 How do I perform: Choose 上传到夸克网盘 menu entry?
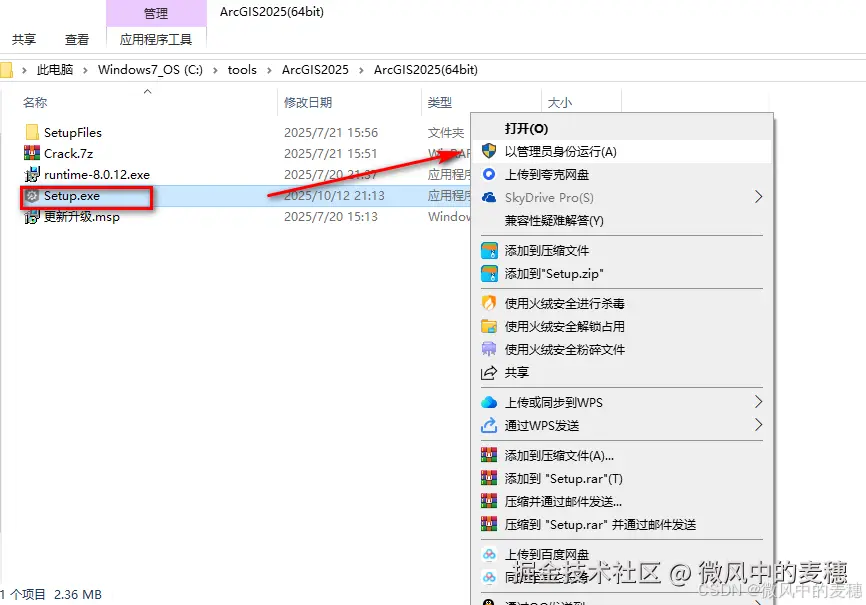tap(547, 175)
